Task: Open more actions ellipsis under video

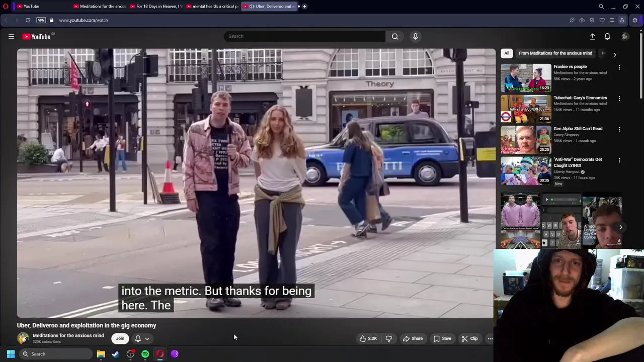Action: tap(490, 338)
